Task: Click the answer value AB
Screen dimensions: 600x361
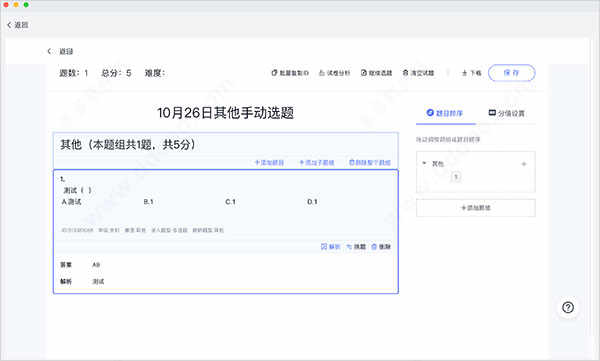Action: [96, 265]
